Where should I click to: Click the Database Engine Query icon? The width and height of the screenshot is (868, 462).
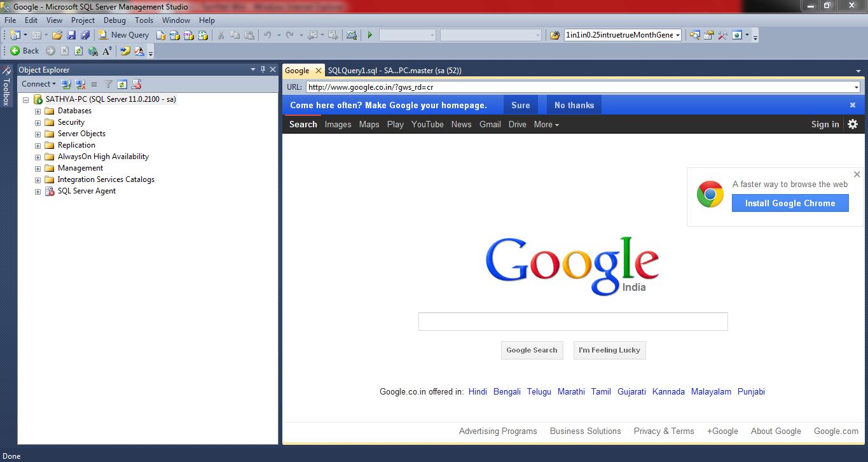pyautogui.click(x=161, y=35)
